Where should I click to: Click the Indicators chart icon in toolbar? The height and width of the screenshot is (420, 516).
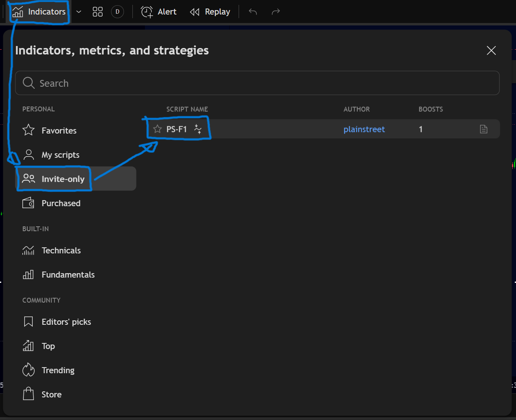click(18, 12)
